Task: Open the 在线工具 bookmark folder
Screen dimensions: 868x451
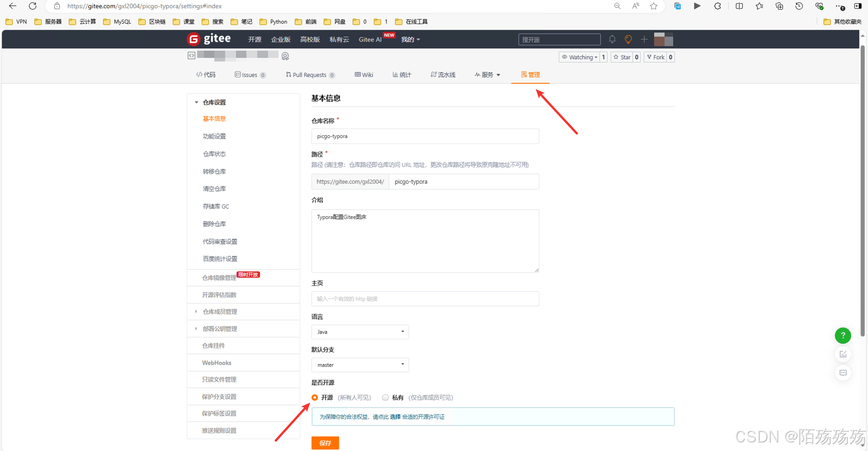Action: pos(411,22)
